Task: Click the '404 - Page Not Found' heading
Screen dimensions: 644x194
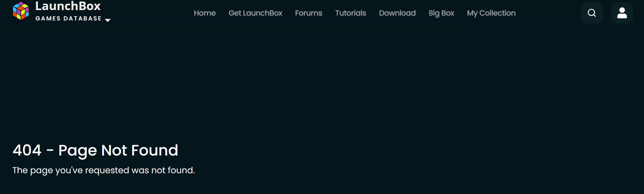Action: pos(95,150)
